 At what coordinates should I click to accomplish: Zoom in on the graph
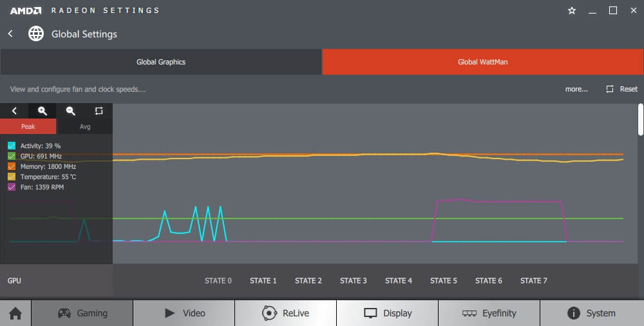(x=43, y=111)
